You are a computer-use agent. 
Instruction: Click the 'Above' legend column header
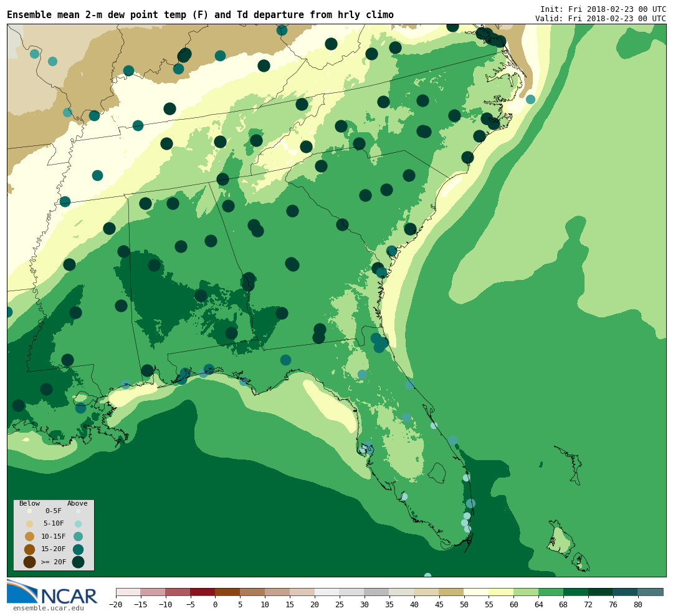[77, 504]
